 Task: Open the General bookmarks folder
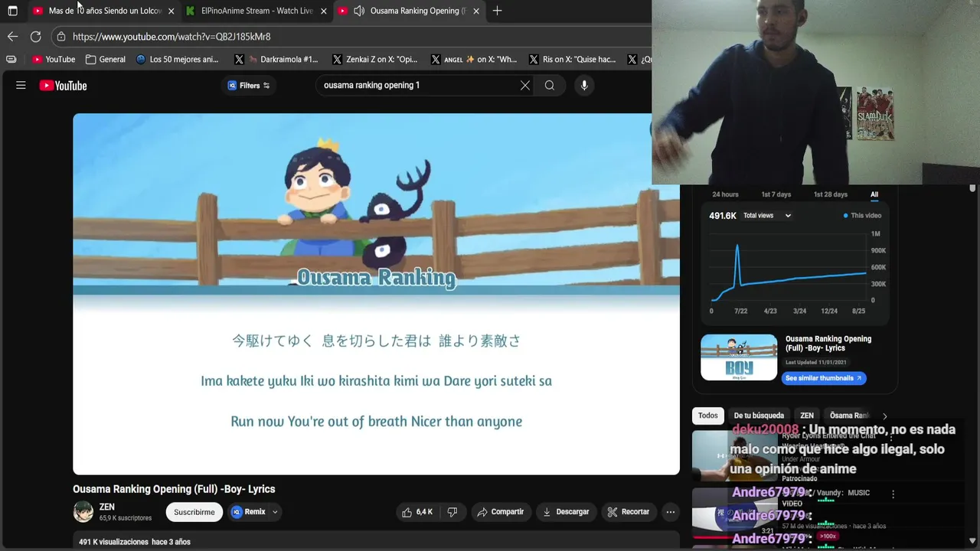coord(106,59)
